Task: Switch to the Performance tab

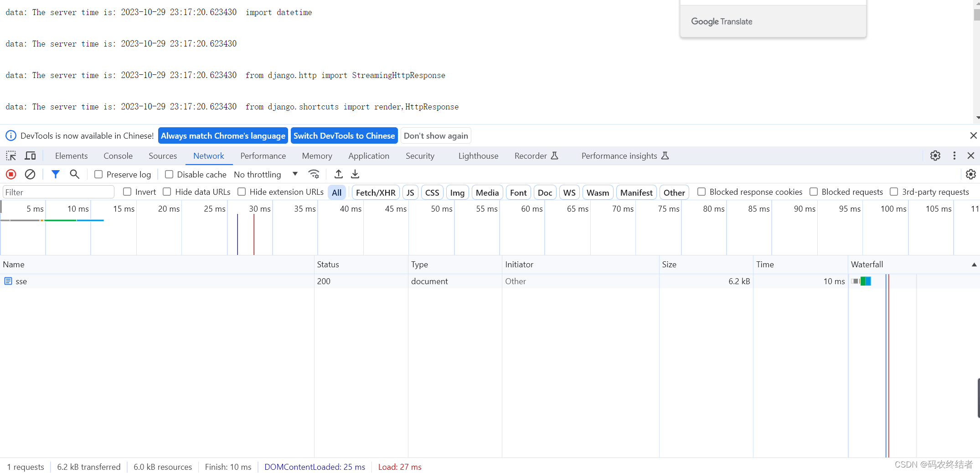Action: pos(263,156)
